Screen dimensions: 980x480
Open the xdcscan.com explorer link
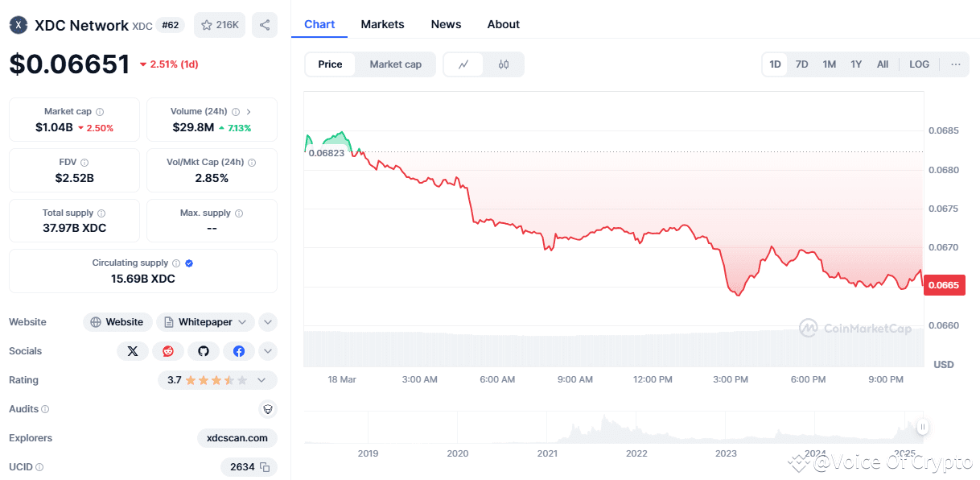click(237, 438)
